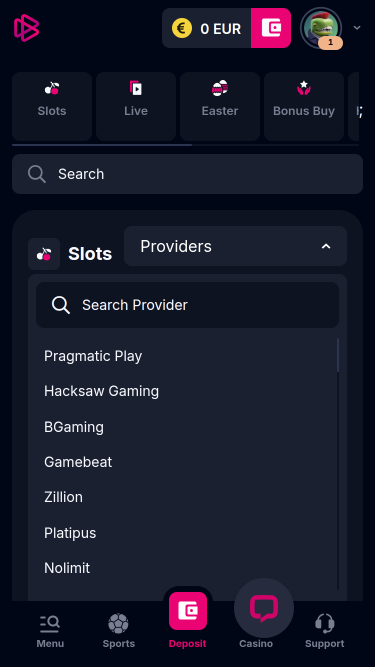This screenshot has width=375, height=667.
Task: Choose the Easter eggs category
Action: 220,106
